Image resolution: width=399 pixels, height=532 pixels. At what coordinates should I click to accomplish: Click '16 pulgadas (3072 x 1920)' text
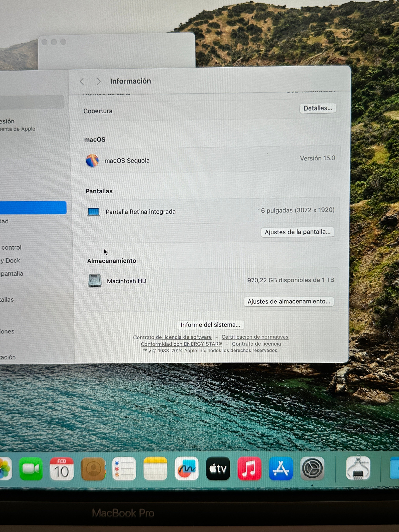296,210
